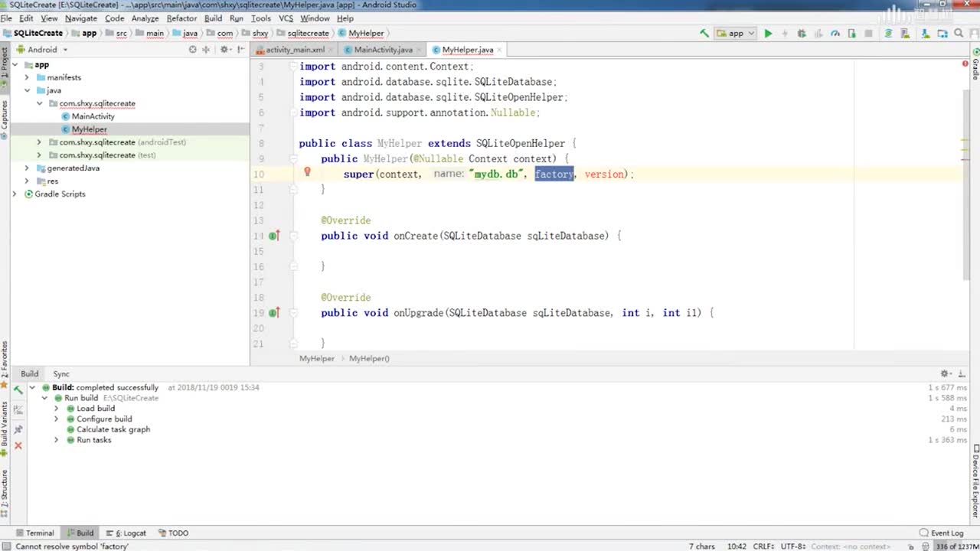Expand Gradle Scripts node
The image size is (980, 551).
(15, 194)
